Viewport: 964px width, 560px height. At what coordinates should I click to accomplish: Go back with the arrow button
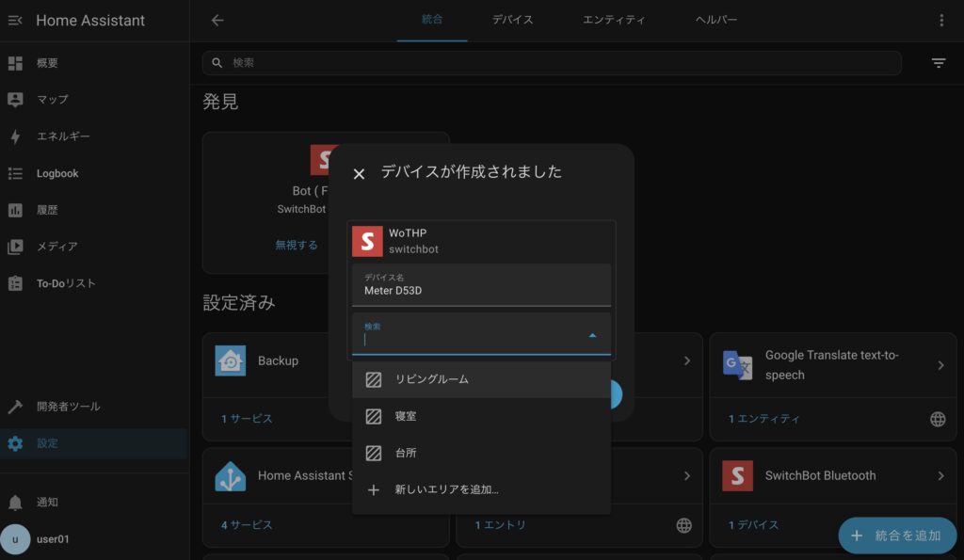(217, 21)
